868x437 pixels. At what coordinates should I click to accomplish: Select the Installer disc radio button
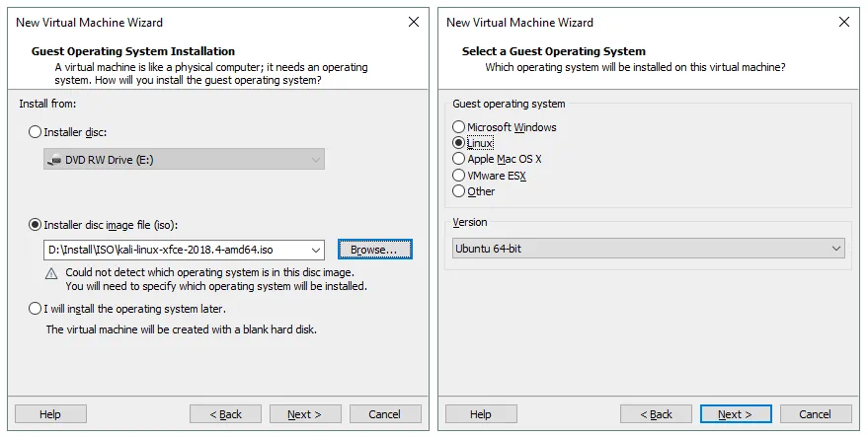(x=37, y=131)
